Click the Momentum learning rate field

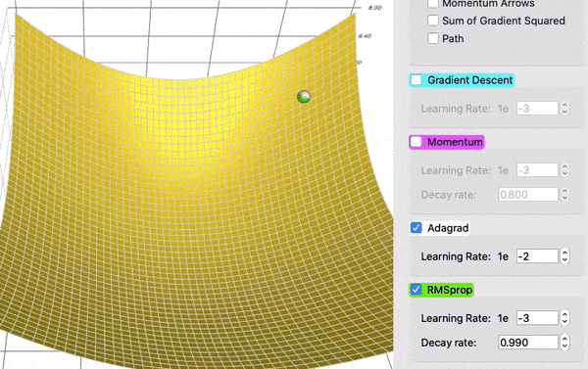[537, 170]
